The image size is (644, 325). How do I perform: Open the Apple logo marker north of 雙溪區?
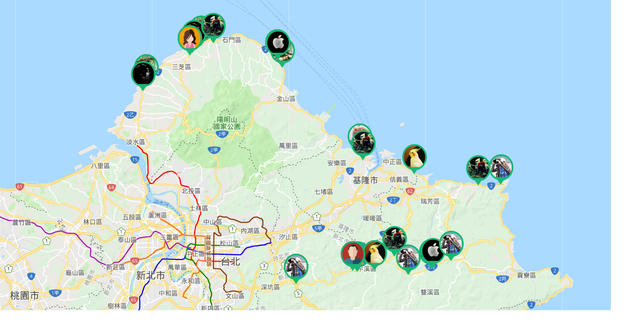(x=433, y=251)
